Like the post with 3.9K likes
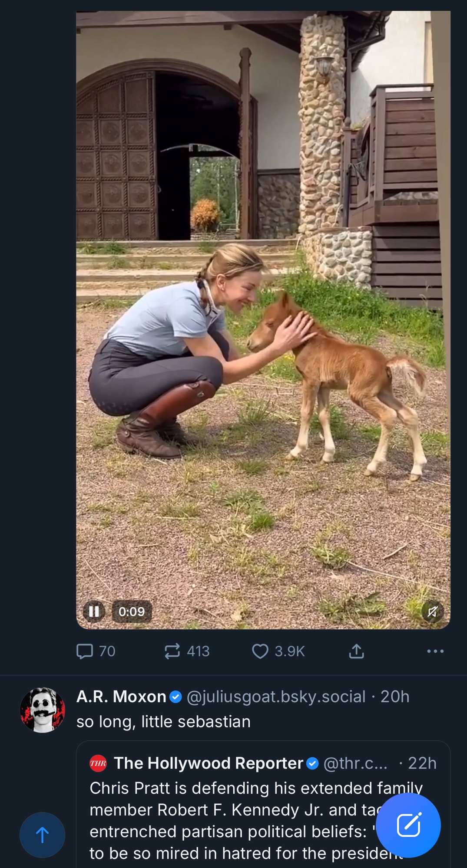The height and width of the screenshot is (868, 467). click(260, 651)
